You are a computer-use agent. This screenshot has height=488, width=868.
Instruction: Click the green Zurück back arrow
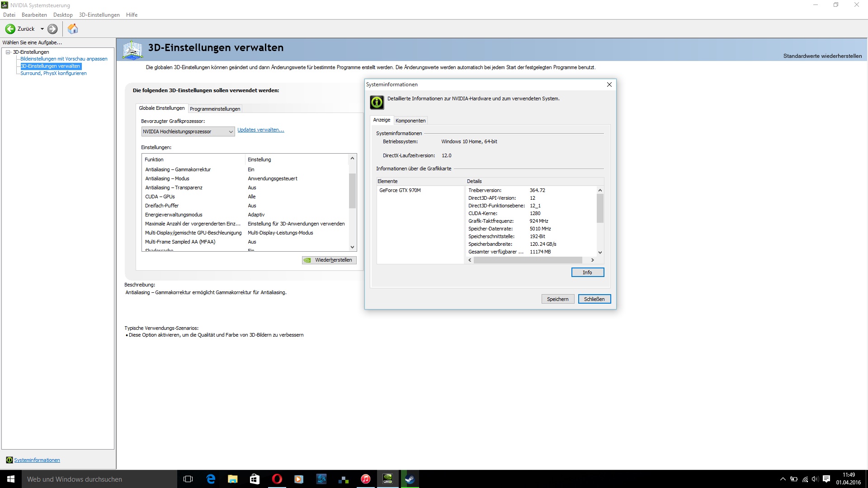click(10, 29)
